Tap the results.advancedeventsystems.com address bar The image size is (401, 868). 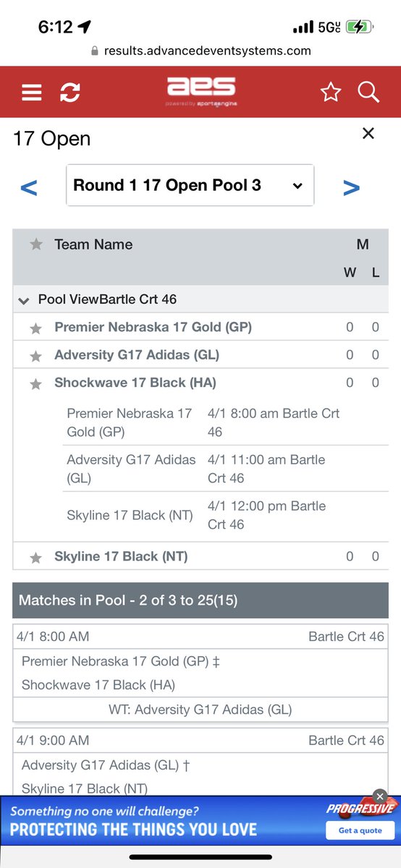pos(200,51)
